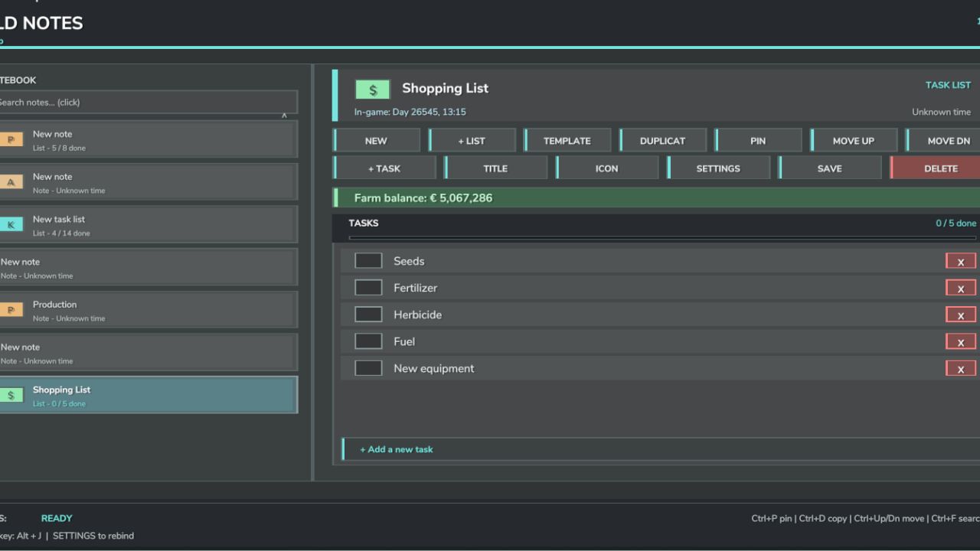The width and height of the screenshot is (980, 551).
Task: Open the TEMPLATE option
Action: coord(567,141)
